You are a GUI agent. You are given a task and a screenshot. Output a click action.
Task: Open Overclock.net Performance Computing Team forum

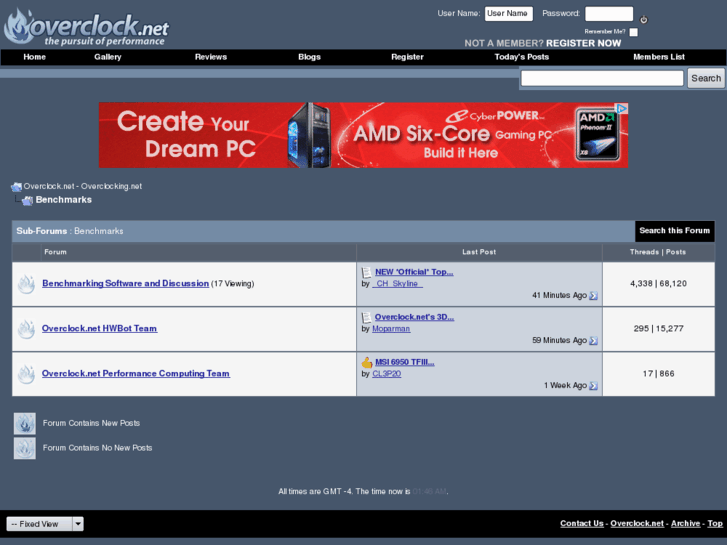(x=136, y=373)
